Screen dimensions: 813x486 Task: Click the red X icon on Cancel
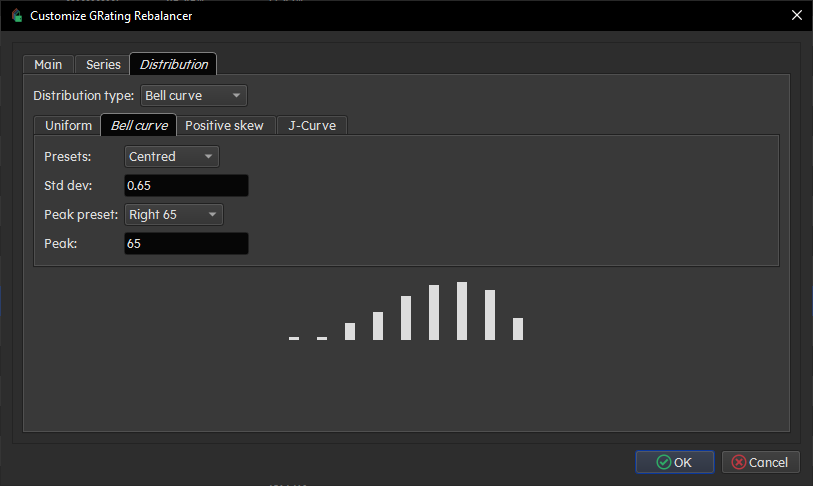[x=739, y=462]
